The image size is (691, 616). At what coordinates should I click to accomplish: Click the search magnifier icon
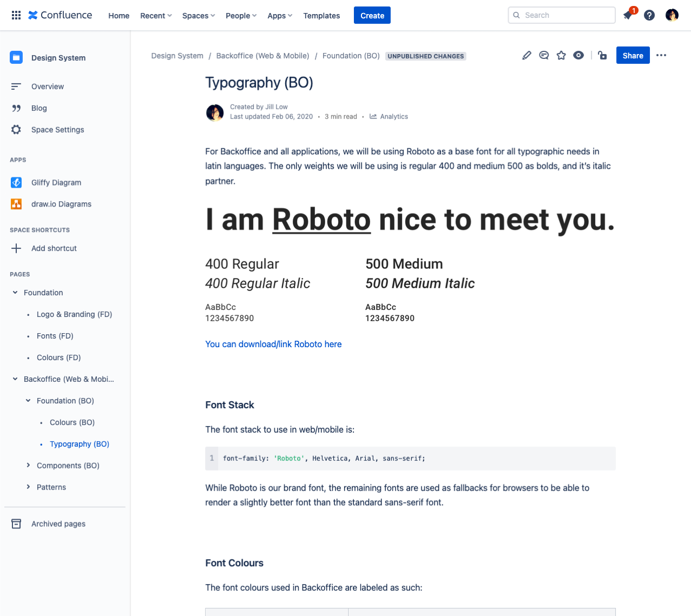tap(517, 15)
